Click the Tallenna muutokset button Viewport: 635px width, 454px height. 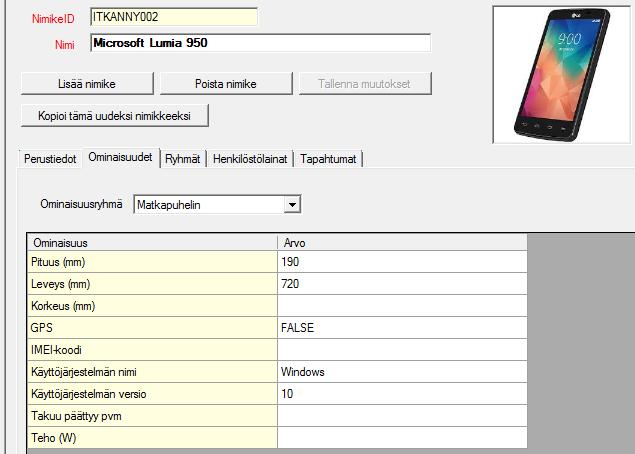365,84
